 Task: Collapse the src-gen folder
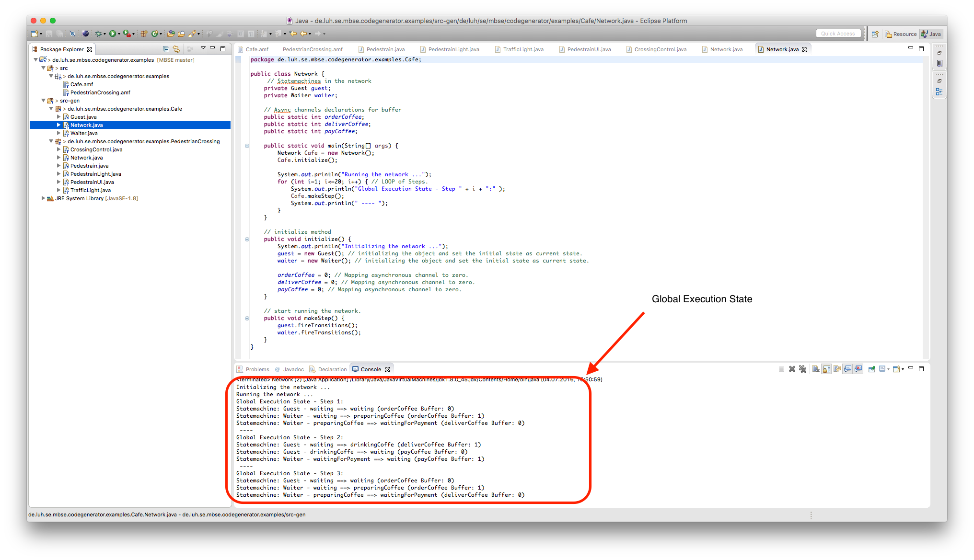(44, 101)
